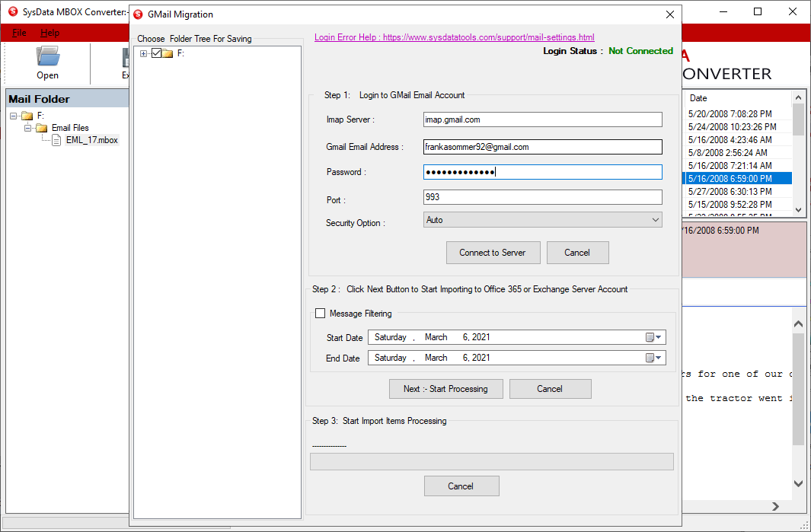Click the Date column header
The height and width of the screenshot is (532, 811).
pyautogui.click(x=739, y=98)
